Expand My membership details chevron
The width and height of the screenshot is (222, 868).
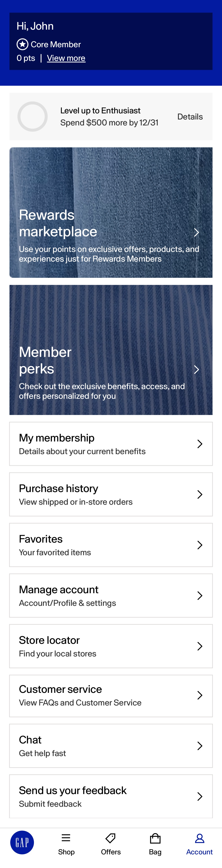point(200,444)
